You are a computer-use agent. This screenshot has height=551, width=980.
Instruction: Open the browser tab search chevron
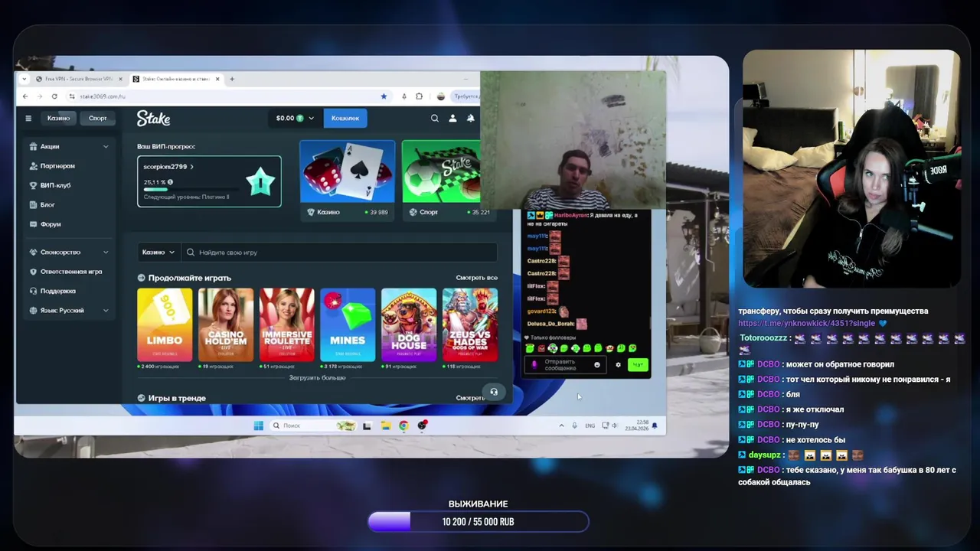click(x=25, y=79)
